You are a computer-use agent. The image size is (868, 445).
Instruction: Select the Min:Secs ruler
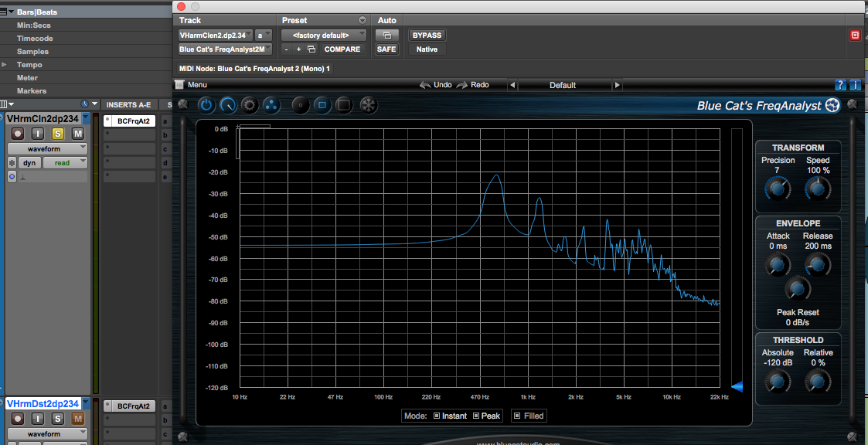[x=34, y=25]
